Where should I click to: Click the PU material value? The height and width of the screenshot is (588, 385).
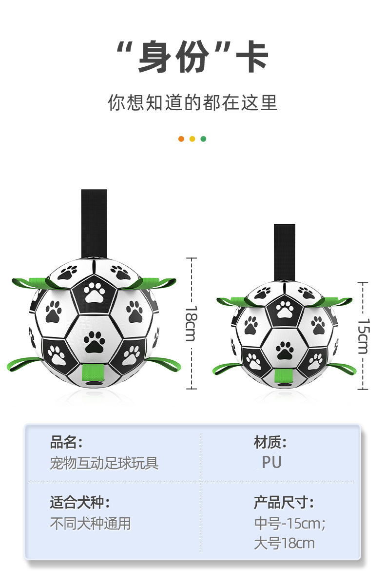(271, 462)
